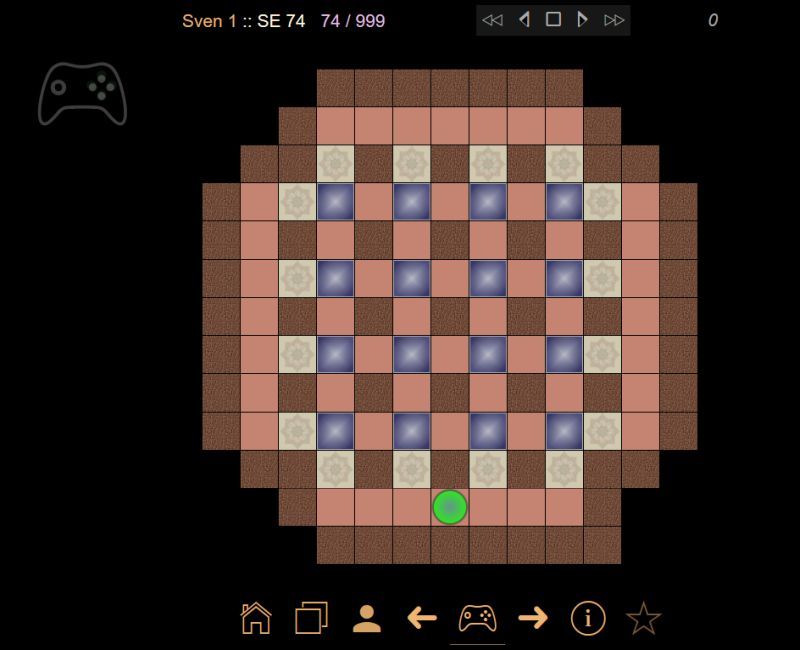This screenshot has height=650, width=800.
Task: Rewind to start of move history
Action: pyautogui.click(x=492, y=20)
